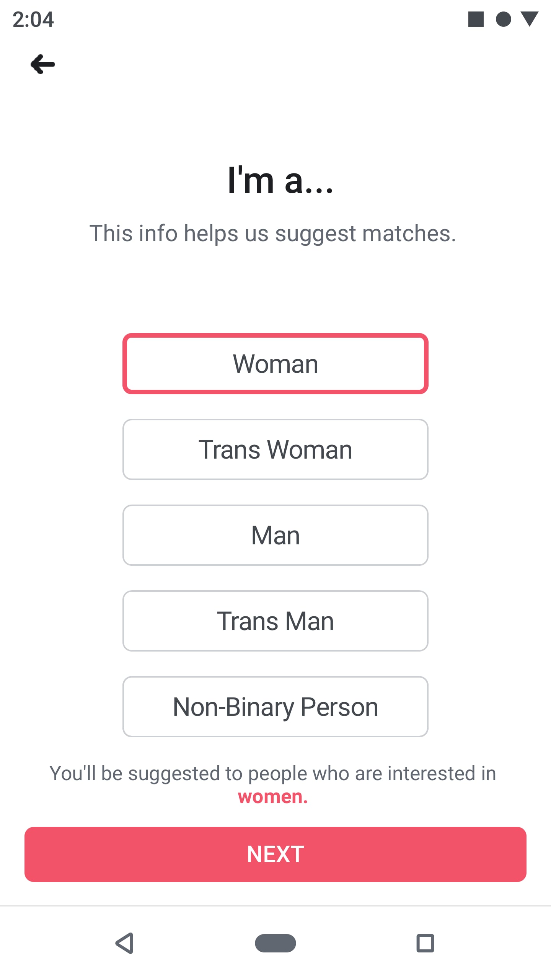
Task: Tap the highlighted "women." text
Action: (273, 797)
